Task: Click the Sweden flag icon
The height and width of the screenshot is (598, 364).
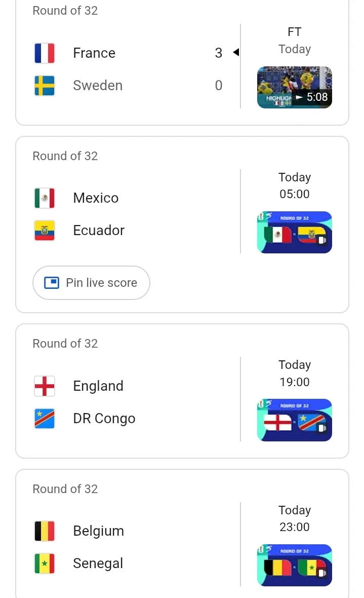Action: (x=45, y=86)
